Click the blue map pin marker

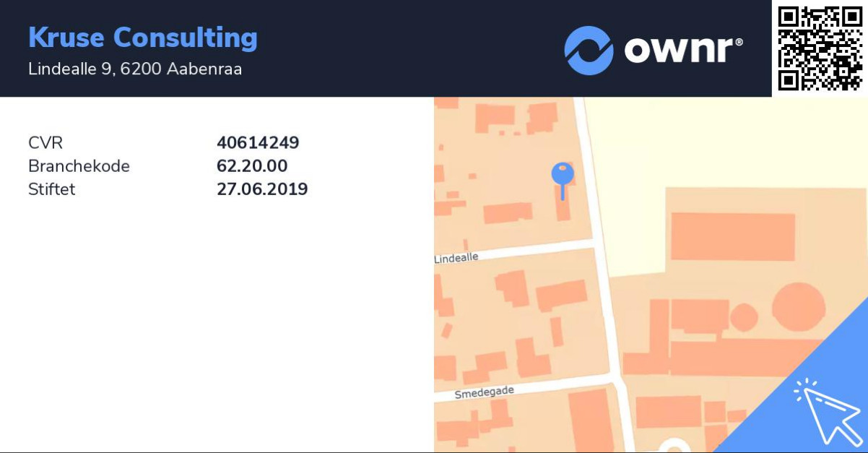[x=563, y=181]
